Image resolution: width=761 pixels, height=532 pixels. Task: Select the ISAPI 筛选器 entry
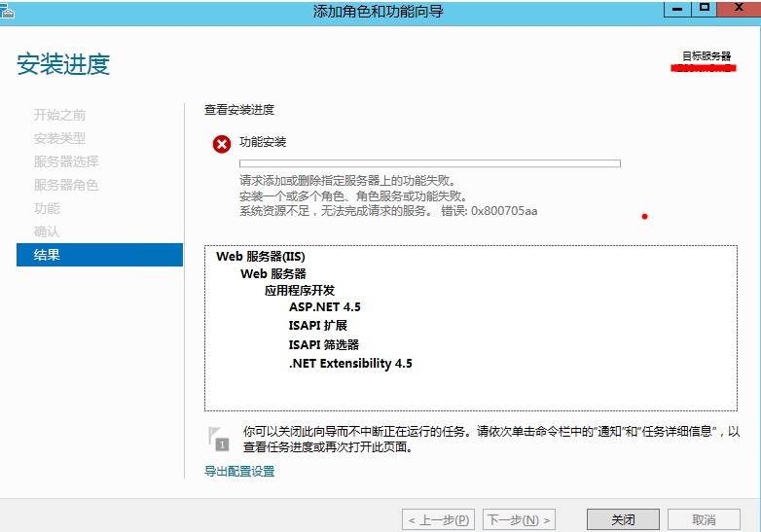click(x=323, y=344)
